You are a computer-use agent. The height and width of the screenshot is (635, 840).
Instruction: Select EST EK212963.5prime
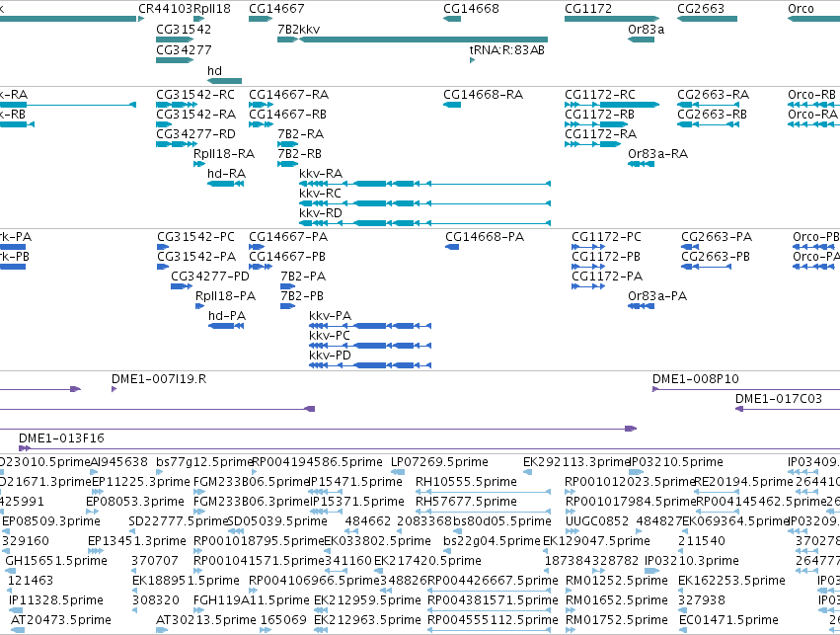[321, 630]
